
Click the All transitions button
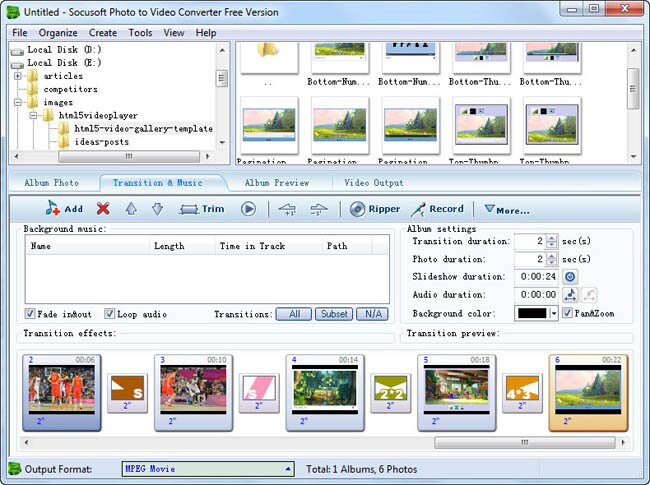point(294,314)
